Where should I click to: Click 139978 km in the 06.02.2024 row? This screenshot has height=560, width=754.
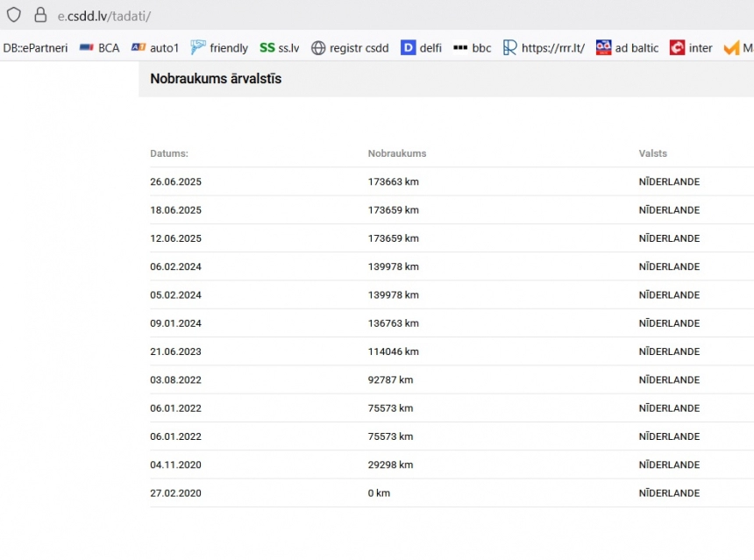click(x=394, y=266)
